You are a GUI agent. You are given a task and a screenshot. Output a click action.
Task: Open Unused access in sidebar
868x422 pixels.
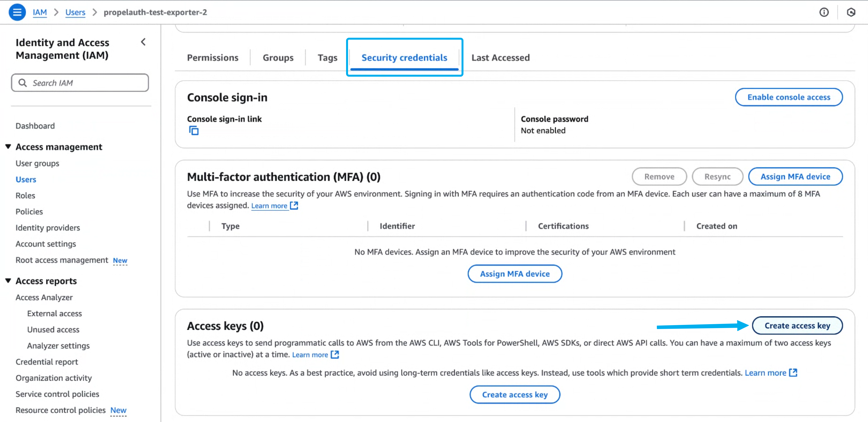click(x=53, y=330)
